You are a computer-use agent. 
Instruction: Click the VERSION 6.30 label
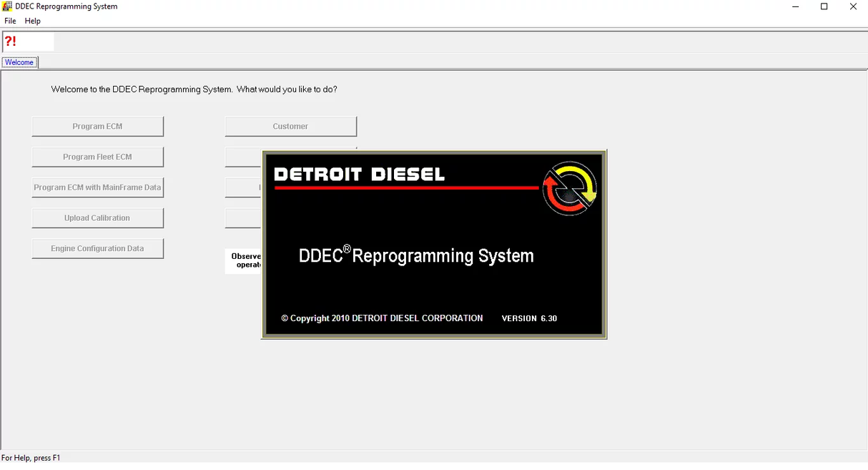tap(529, 318)
